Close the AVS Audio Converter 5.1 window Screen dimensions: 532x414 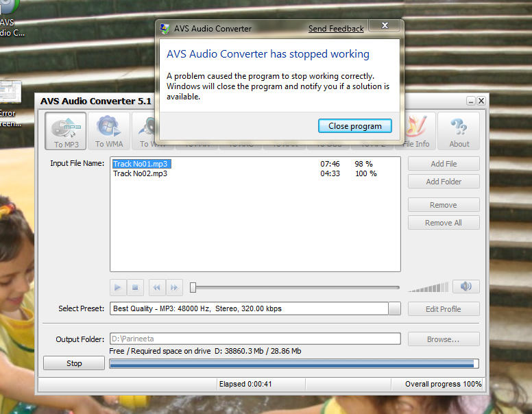481,101
